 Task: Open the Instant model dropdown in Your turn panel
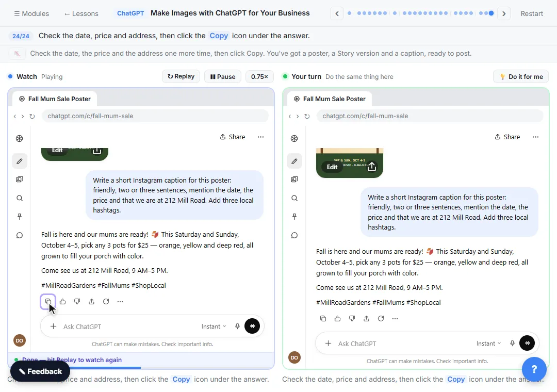click(x=488, y=344)
